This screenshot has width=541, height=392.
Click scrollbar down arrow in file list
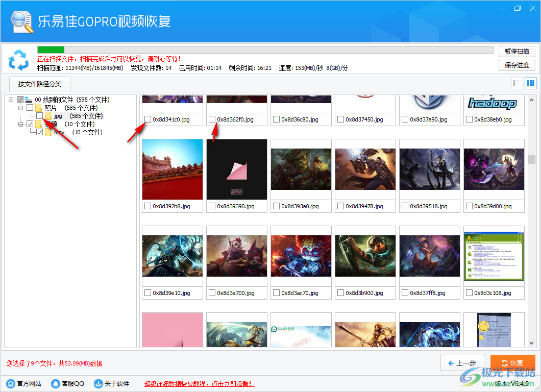click(x=531, y=343)
